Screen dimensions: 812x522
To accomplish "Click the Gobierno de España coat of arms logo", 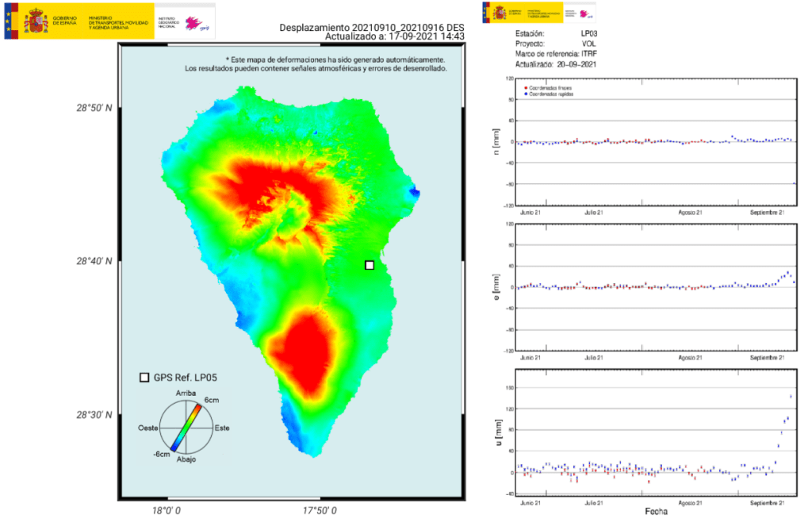I will 36,21.
